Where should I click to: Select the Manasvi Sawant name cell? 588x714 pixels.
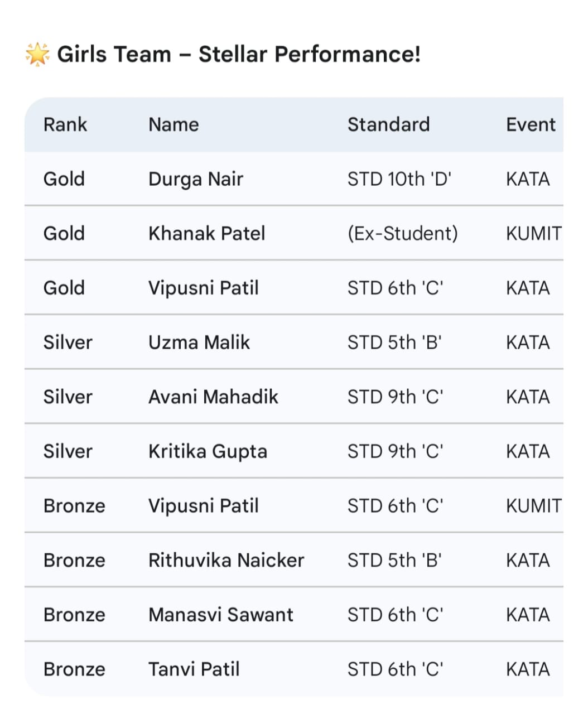pyautogui.click(x=220, y=615)
